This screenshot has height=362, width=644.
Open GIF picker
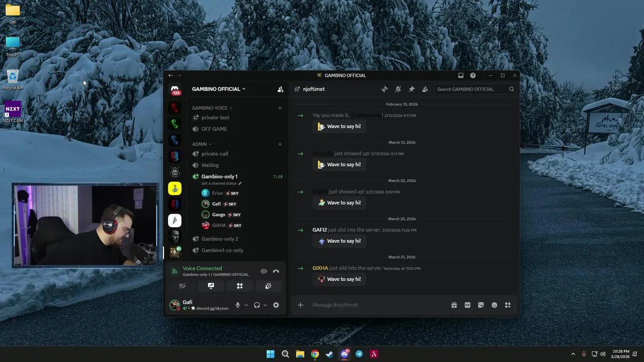(467, 305)
